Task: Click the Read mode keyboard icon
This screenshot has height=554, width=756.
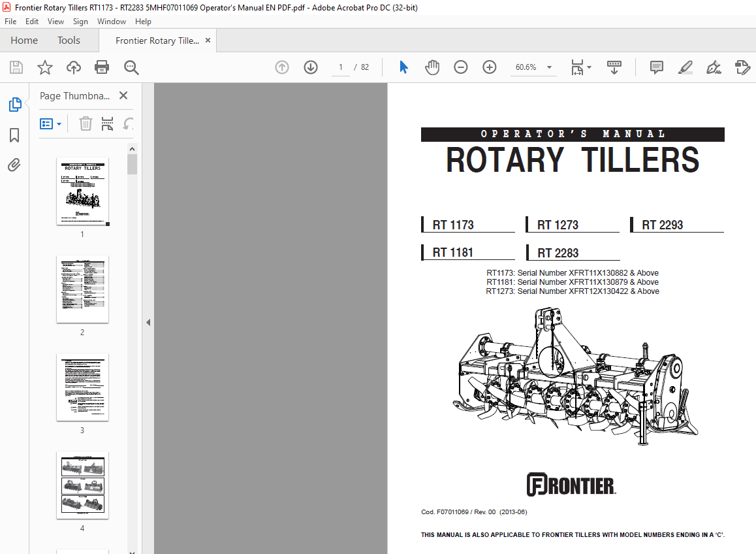Action: coord(614,67)
